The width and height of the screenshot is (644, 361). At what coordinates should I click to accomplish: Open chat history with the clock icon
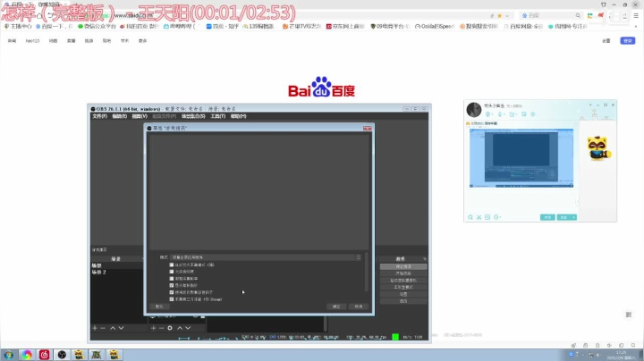click(496, 217)
